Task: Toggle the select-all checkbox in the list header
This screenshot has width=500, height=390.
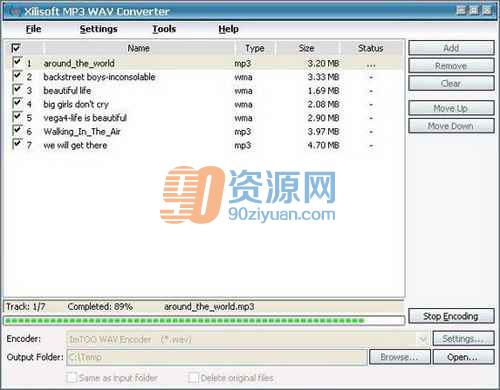Action: [16, 48]
